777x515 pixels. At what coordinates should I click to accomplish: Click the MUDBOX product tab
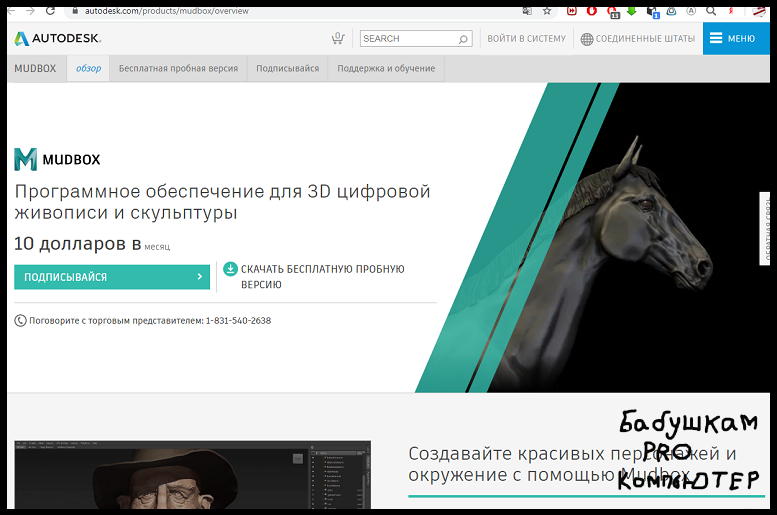click(x=35, y=68)
